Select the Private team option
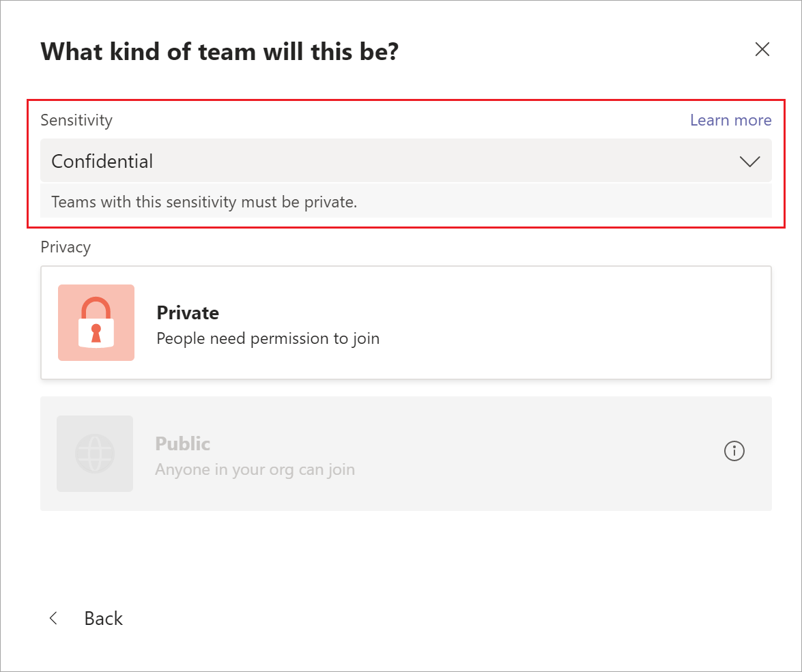Image resolution: width=802 pixels, height=672 pixels. 406,323
